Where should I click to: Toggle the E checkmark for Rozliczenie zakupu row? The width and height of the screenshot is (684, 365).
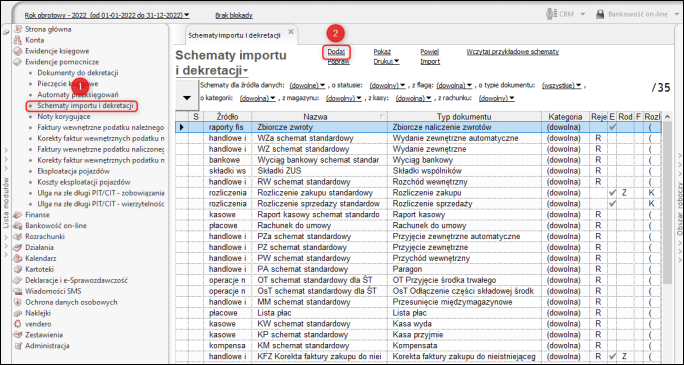pyautogui.click(x=612, y=193)
